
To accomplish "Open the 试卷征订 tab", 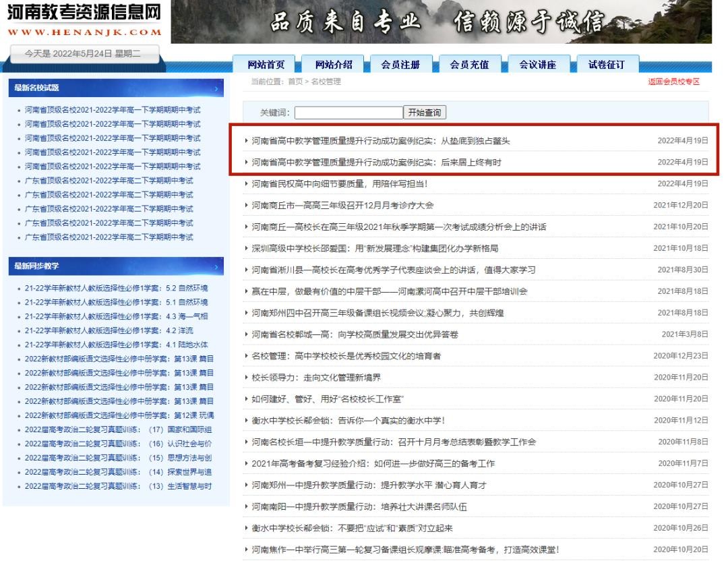I will [606, 65].
